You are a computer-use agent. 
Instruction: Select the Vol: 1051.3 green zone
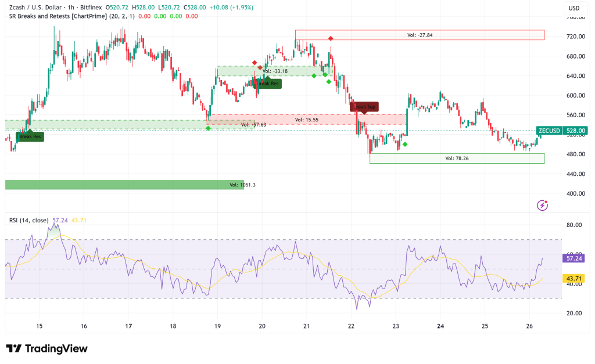[x=124, y=185]
